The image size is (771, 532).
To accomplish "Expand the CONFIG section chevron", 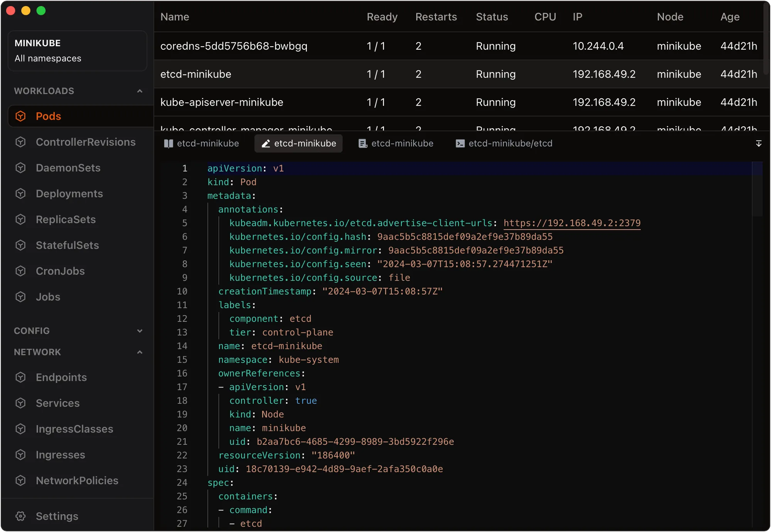I will coord(140,331).
